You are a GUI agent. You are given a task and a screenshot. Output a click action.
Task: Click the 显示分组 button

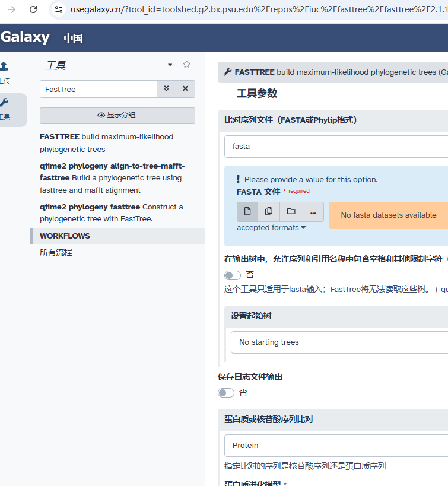coord(117,115)
